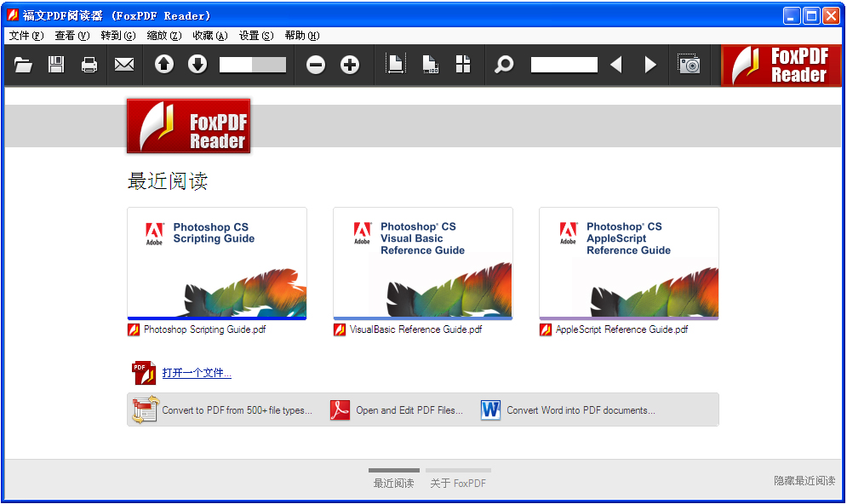The image size is (847, 504).
Task: Click the blue Word W icon
Action: [490, 410]
